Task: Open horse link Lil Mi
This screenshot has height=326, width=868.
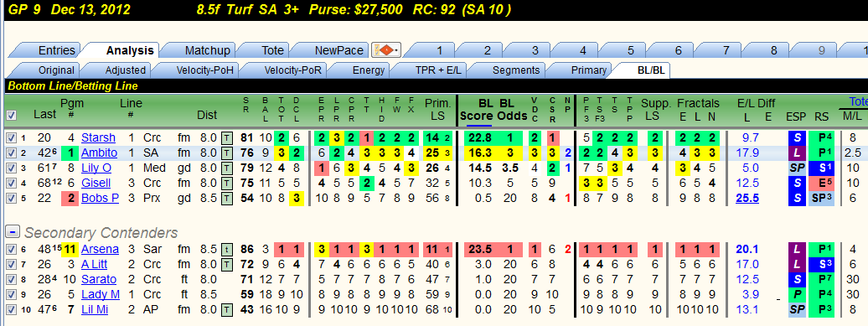Action: coord(95,309)
